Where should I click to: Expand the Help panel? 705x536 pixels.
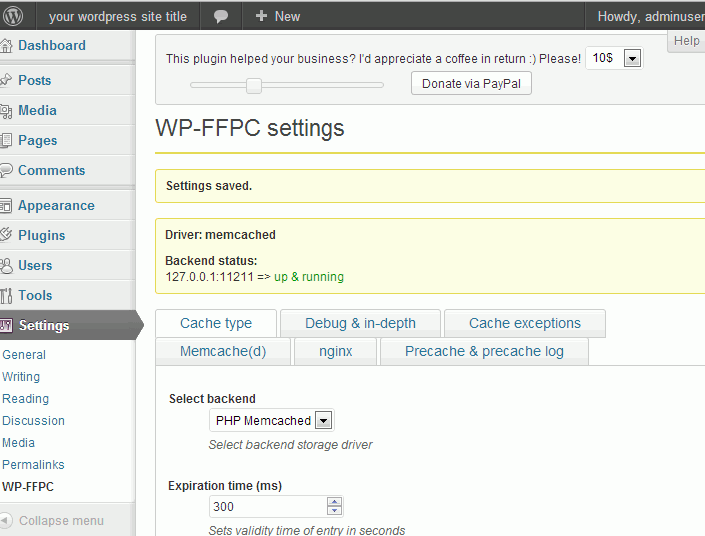(687, 41)
